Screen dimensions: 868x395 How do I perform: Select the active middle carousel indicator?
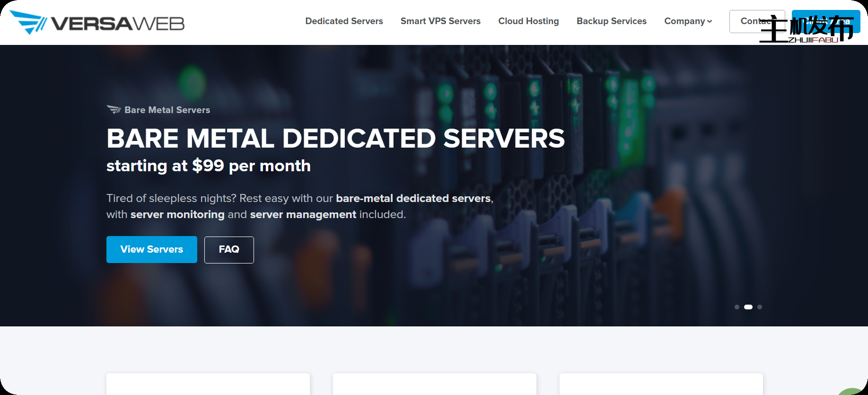pos(748,307)
